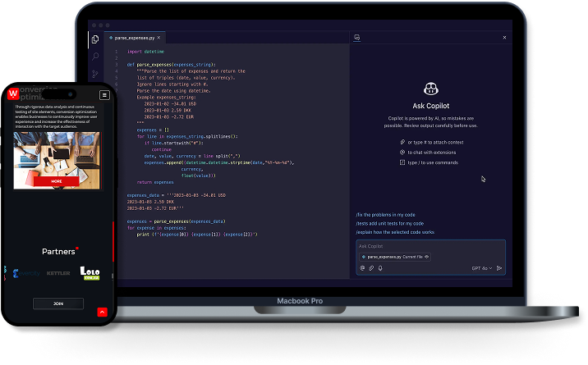Viewport: 588px width, 365px height.
Task: Click the Copilot chat panel icon
Action: [357, 38]
